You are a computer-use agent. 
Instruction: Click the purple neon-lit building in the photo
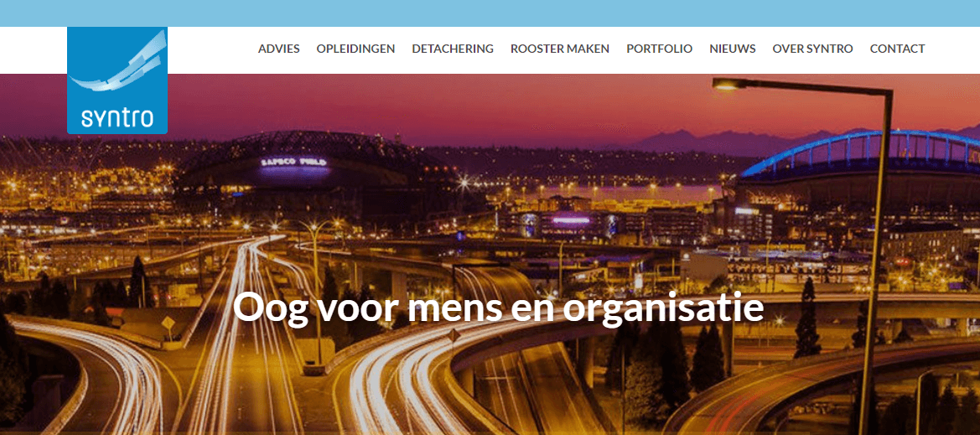[x=571, y=221]
